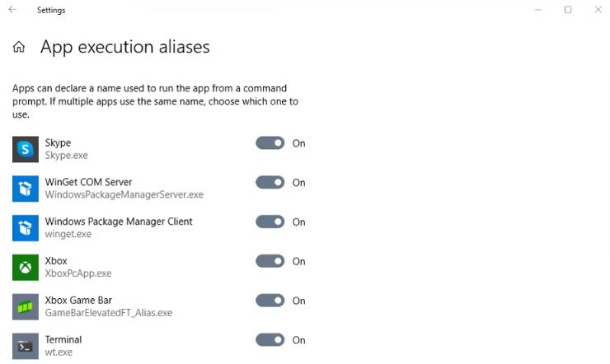
Task: Navigate back with the arrow icon
Action: [12, 10]
